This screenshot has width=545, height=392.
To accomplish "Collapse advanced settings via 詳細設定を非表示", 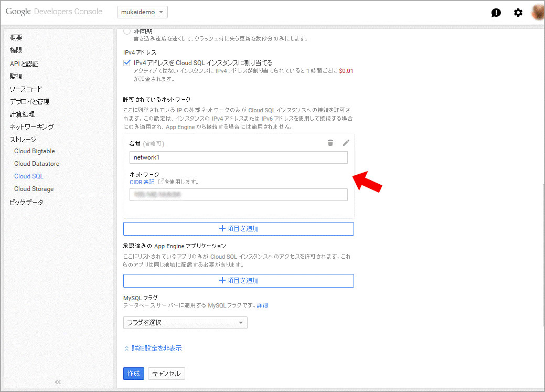I will 153,348.
